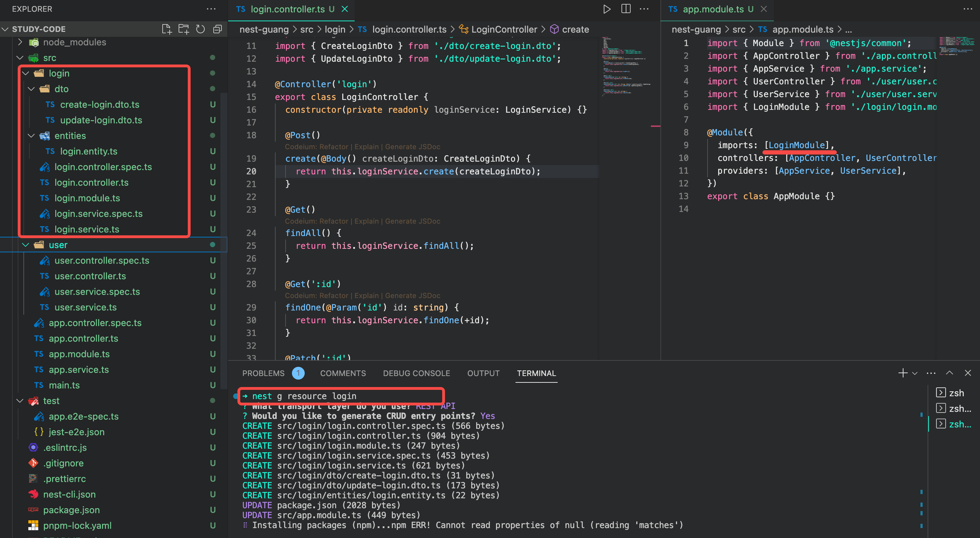
Task: Close the bottom terminal panel
Action: (x=968, y=373)
